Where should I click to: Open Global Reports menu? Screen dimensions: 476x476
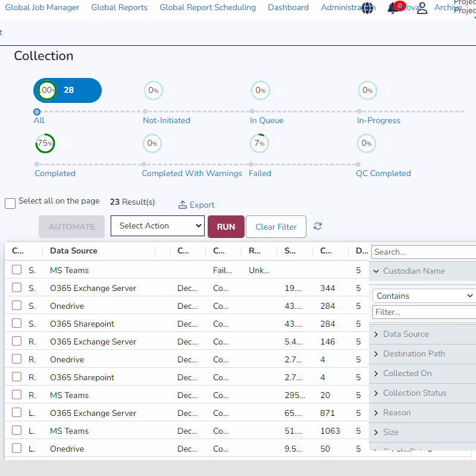(120, 8)
